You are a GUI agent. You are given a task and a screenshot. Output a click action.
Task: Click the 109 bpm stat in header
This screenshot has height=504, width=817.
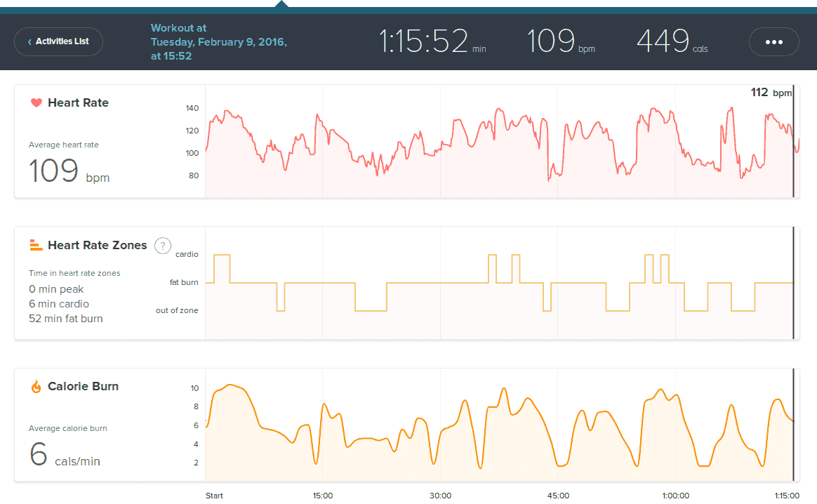pyautogui.click(x=560, y=42)
